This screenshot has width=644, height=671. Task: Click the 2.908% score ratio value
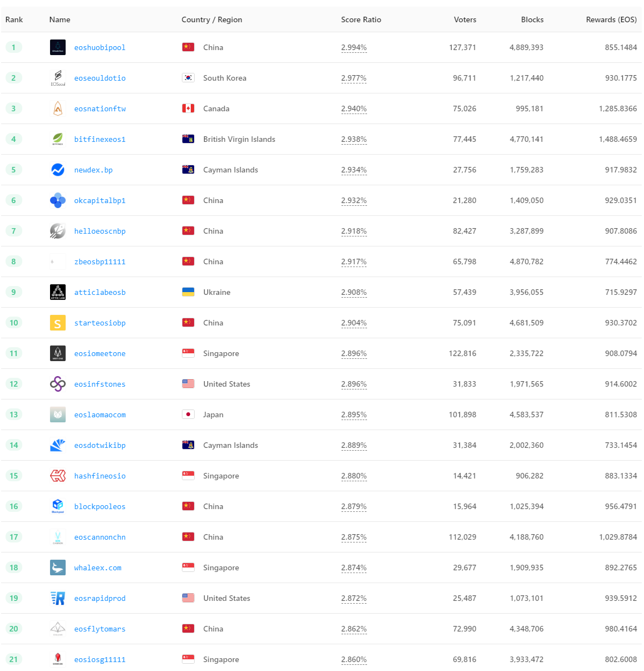tap(354, 292)
